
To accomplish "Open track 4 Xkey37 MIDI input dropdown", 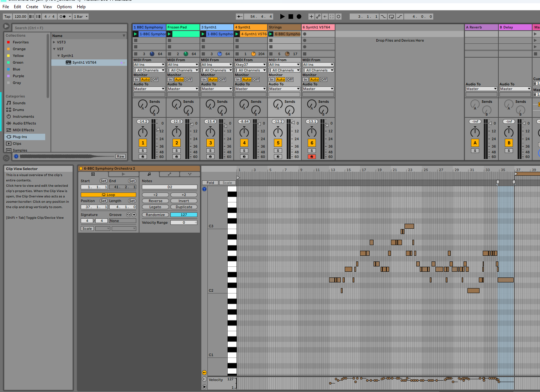I will coord(250,65).
